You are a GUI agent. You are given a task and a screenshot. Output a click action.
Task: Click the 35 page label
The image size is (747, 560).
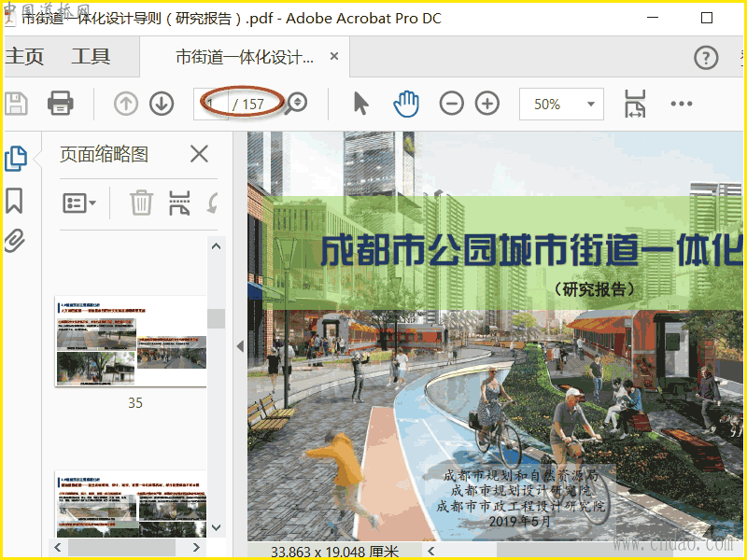[x=135, y=403]
